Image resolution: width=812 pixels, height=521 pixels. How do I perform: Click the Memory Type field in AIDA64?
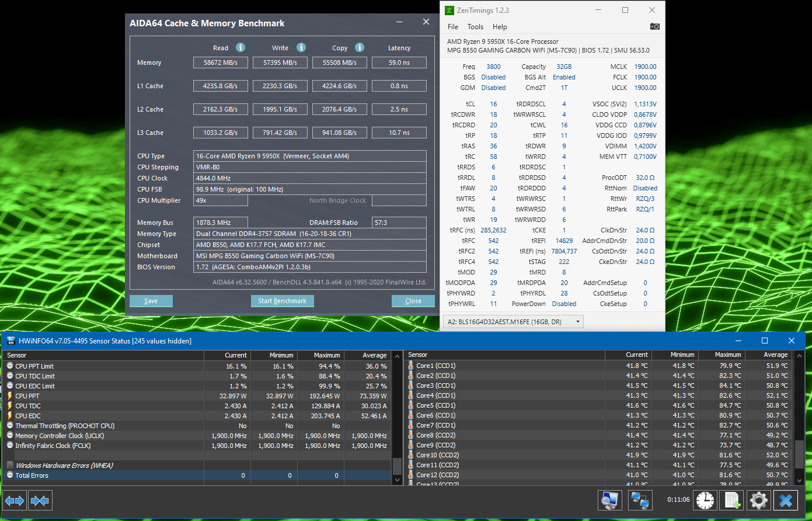click(310, 234)
